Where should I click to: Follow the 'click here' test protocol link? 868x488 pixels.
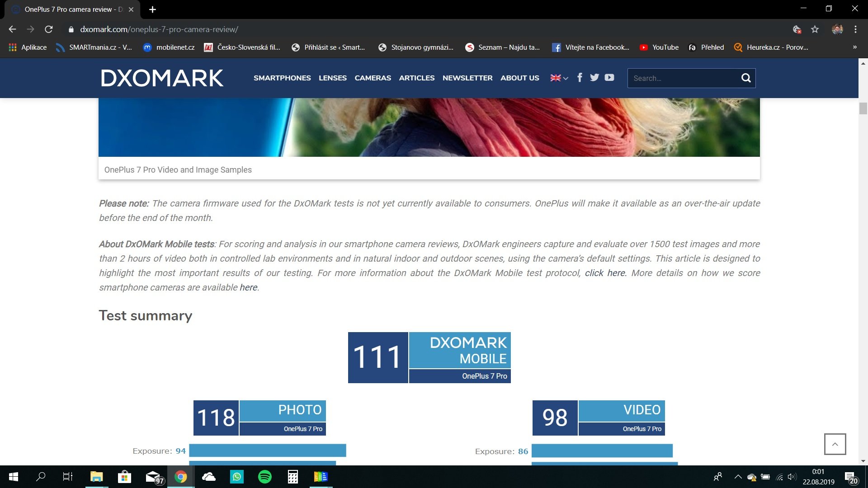pos(605,273)
